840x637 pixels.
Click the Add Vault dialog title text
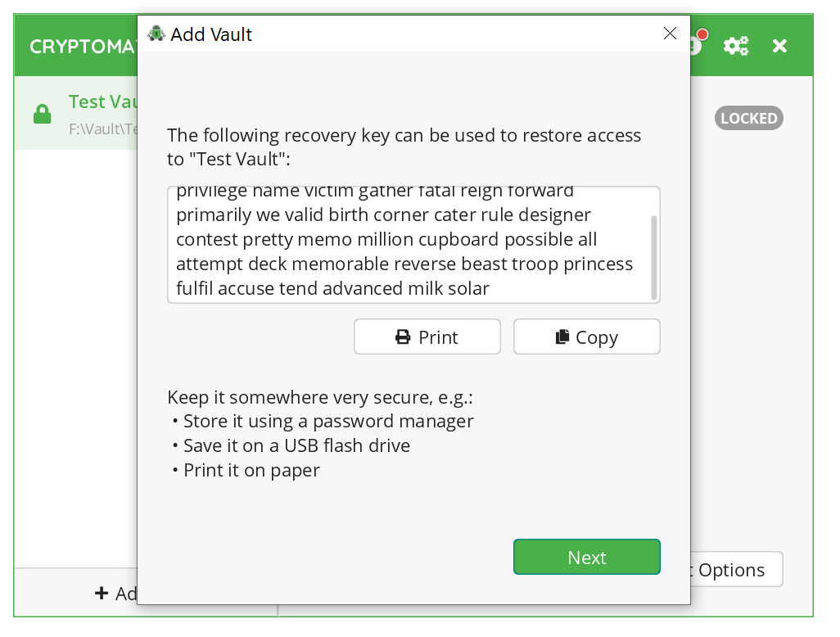tap(211, 34)
